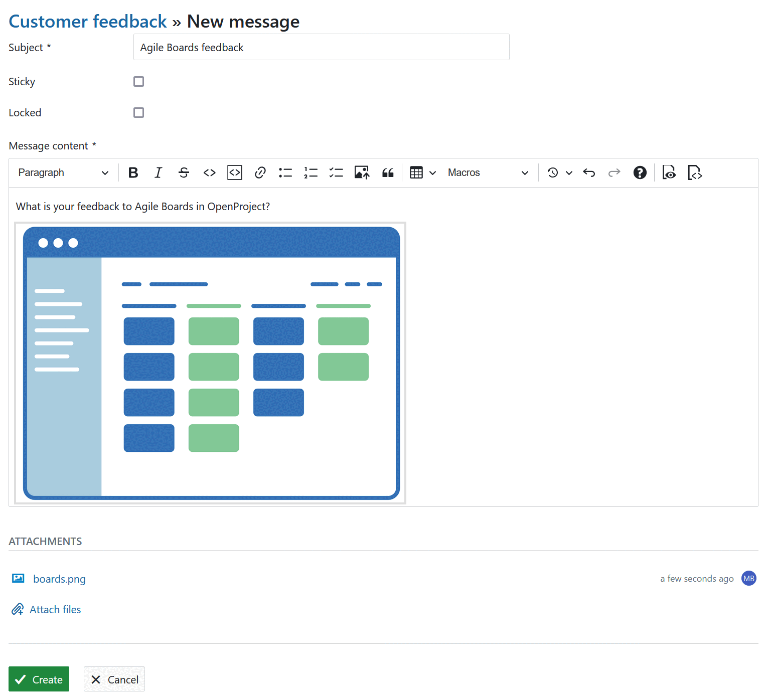Open the boards.png attachment
The image size is (768, 700).
59,579
